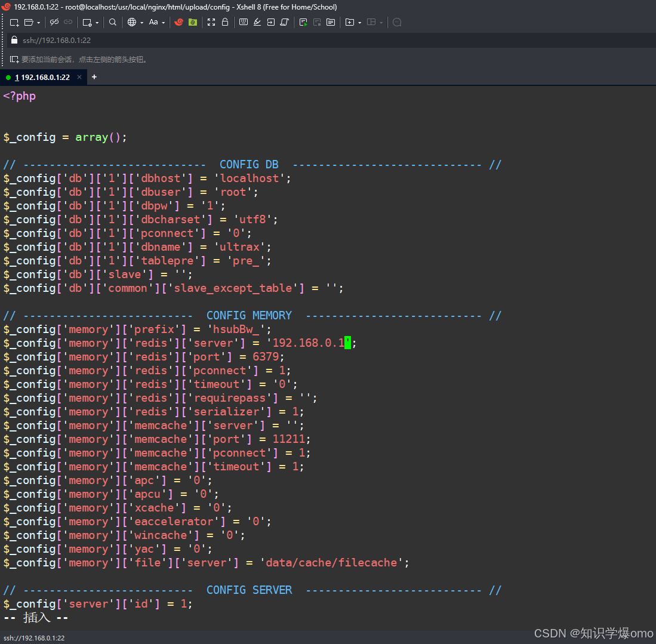Screen dimensions: 656x644
Task: Click the greyed-out Tab Arrangement layout icon
Action: [371, 23]
